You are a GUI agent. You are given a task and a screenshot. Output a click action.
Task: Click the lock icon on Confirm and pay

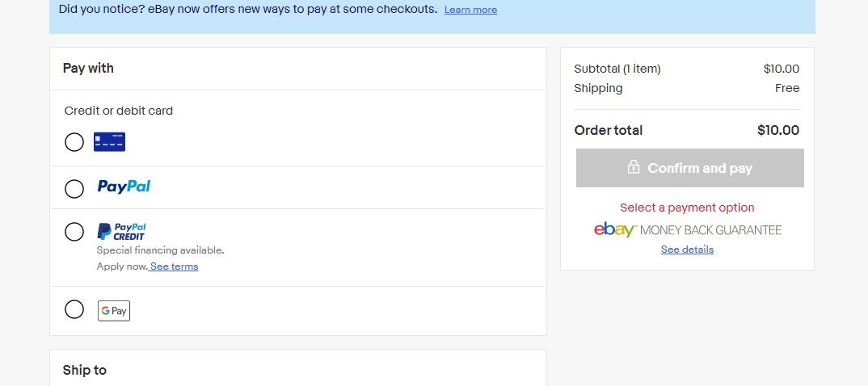click(x=634, y=167)
